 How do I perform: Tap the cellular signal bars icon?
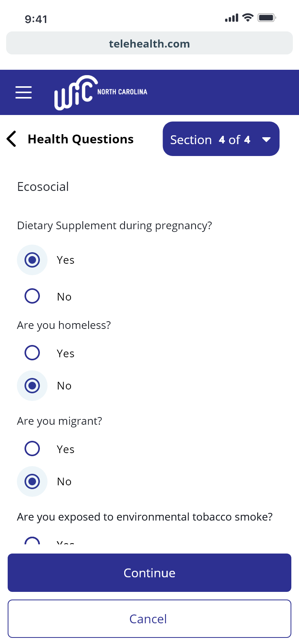point(232,18)
